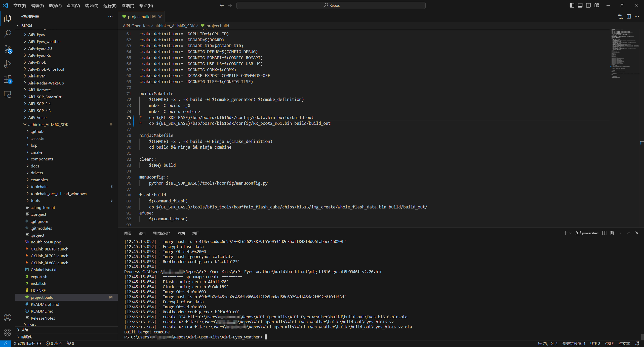Viewport: 644px width, 347px height.
Task: Collapse the REPOS explorer section
Action: (67, 26)
